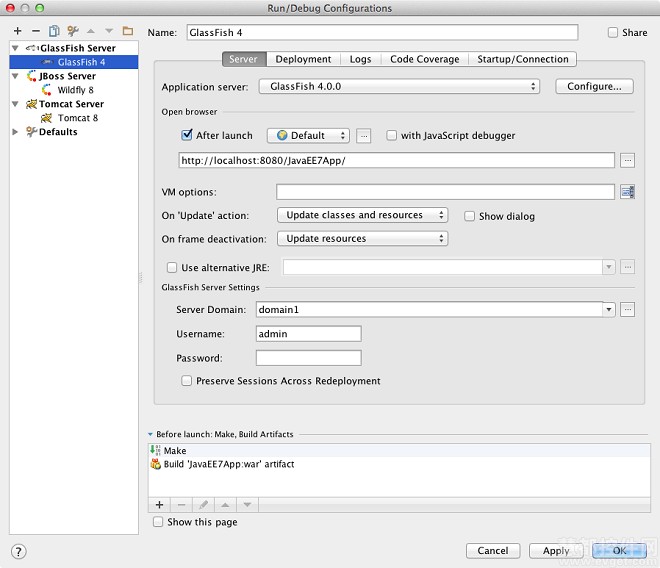Expand VM options editor icon
660x568 pixels.
[x=627, y=192]
